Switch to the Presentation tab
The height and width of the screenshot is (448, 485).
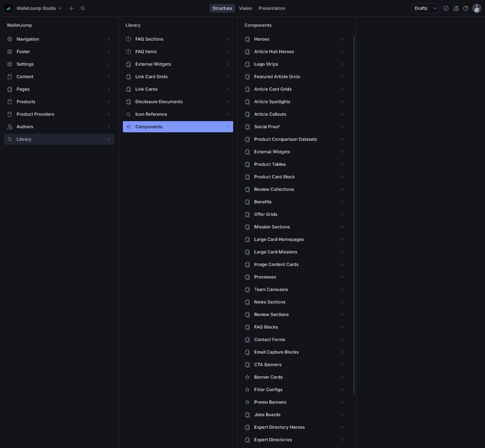click(x=272, y=8)
